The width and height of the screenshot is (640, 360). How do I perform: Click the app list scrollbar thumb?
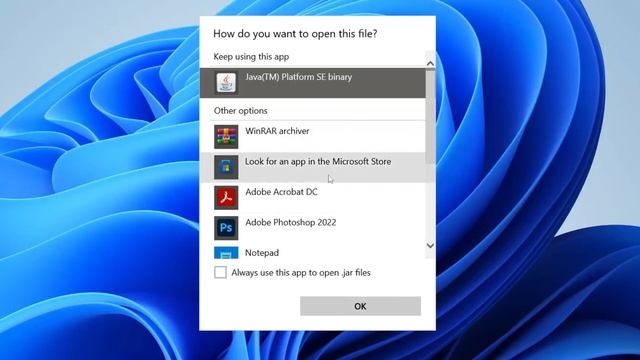click(x=430, y=117)
